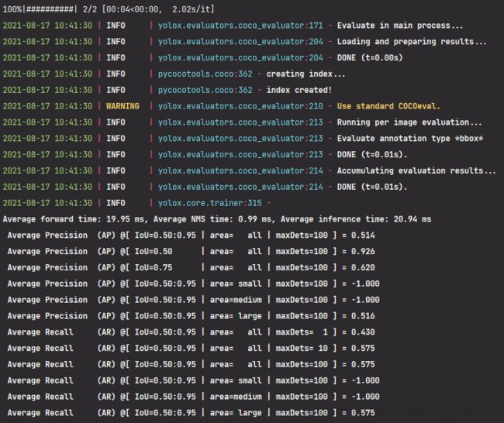Viewport: 504px width, 423px height.
Task: Click the yolox.core.trainer:315 link
Action: click(209, 203)
